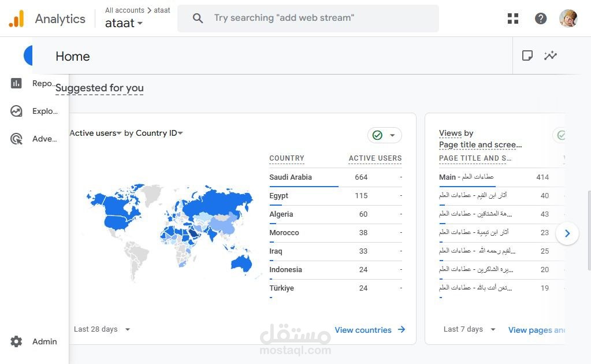
Task: Click the View pages and screens link
Action: 536,330
